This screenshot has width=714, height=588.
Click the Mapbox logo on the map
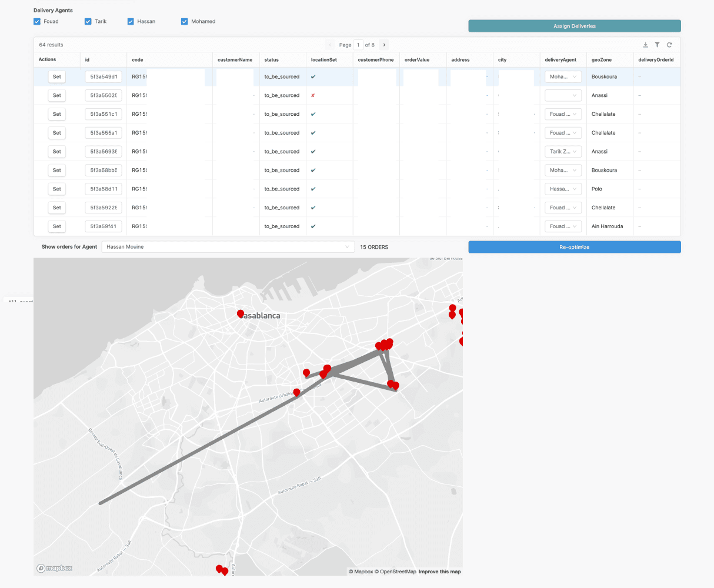click(x=55, y=568)
